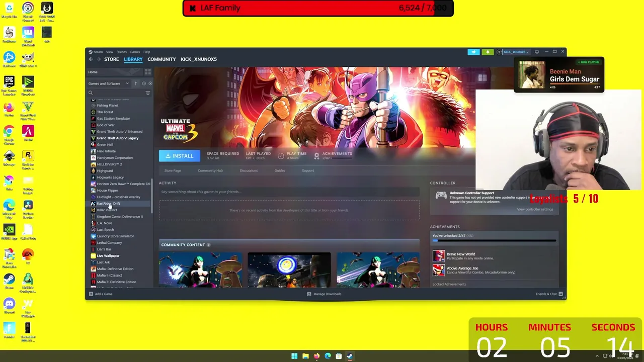Click the blue announcements megaphone button
Screen dimensions: 644x362
tap(473, 52)
